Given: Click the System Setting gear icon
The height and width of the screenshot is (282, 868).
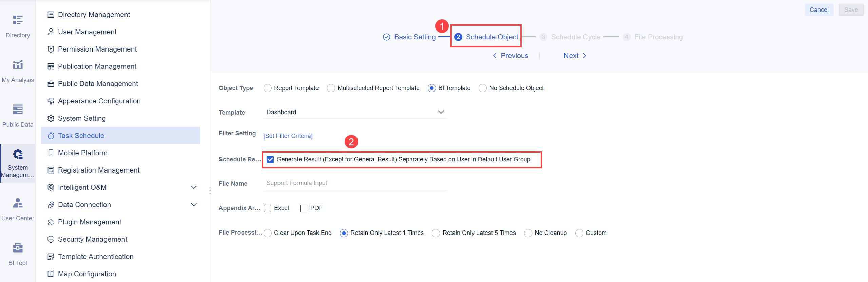Looking at the screenshot, I should pos(51,118).
